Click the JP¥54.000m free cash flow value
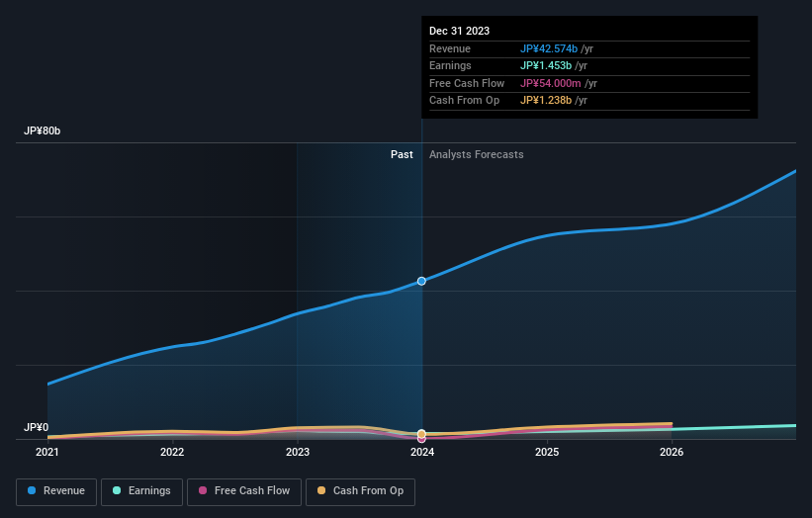Image resolution: width=812 pixels, height=518 pixels. (551, 83)
